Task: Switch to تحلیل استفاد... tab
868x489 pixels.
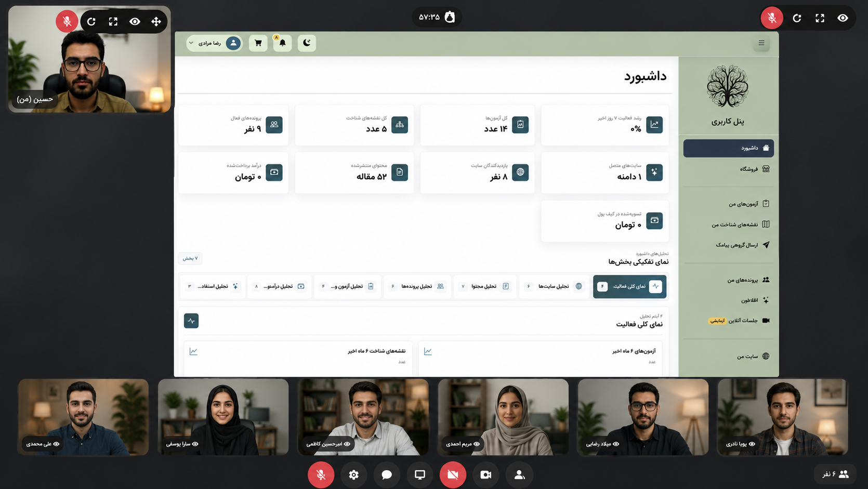Action: pos(213,286)
